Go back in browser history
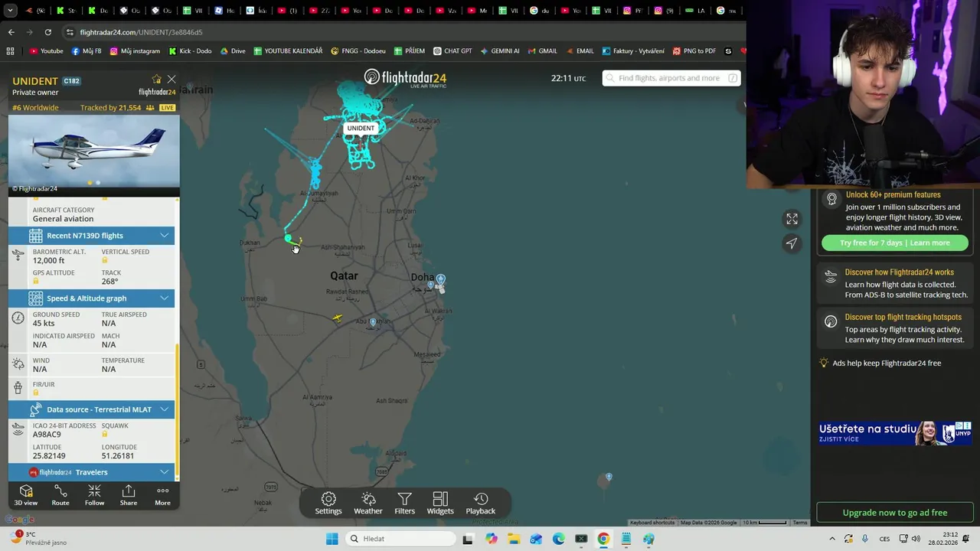This screenshot has width=980, height=551. (11, 32)
